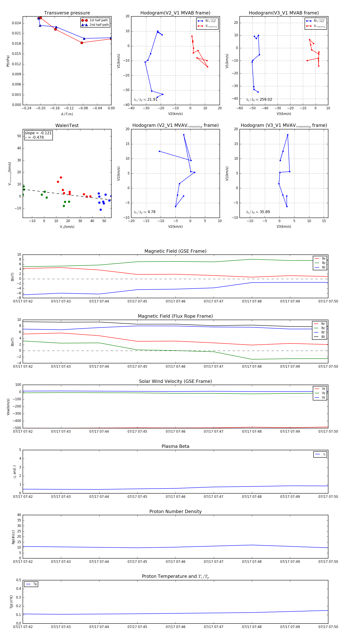Viewport: 351px width, 644px height.
Task: Click the B/sqrt(mu0 rho) legend in the V2_V1 hodogram
Action: tap(207, 21)
